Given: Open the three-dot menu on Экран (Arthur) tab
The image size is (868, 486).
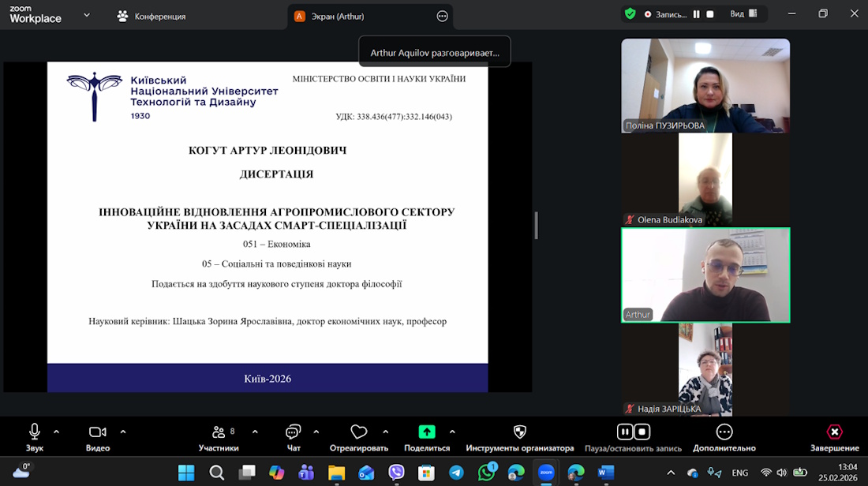Looking at the screenshot, I should (442, 16).
